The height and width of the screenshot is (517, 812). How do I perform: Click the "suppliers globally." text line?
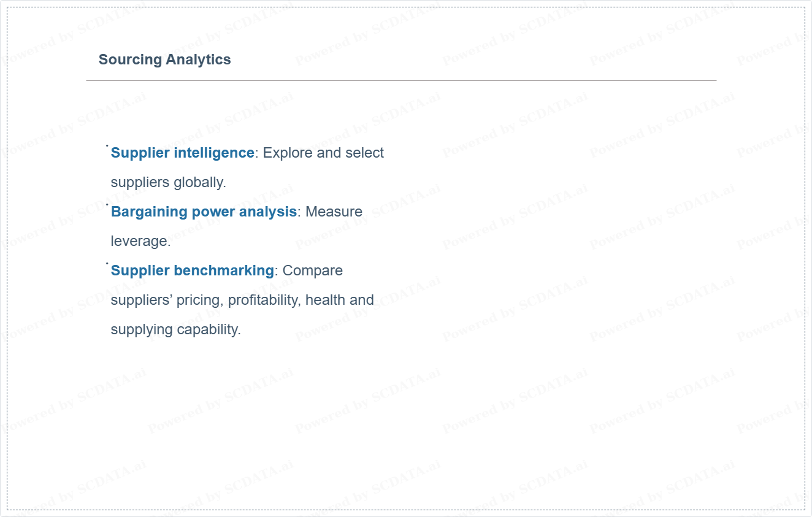tap(168, 182)
